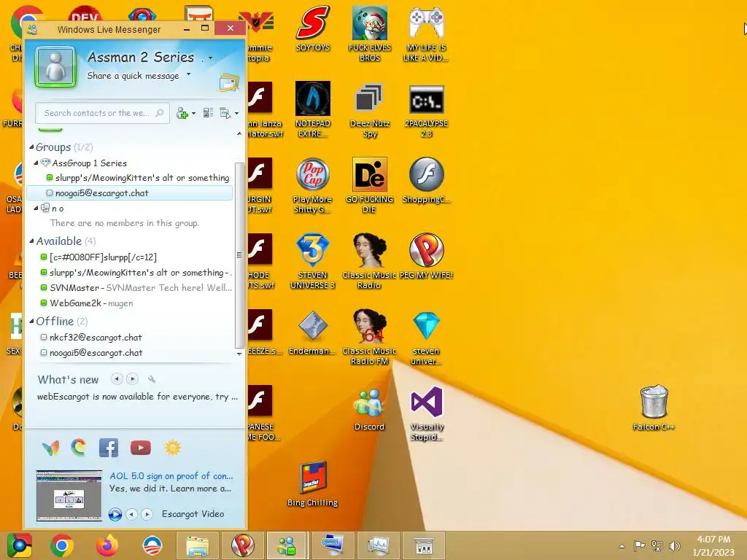Open the Enderman desktop icon

312,332
